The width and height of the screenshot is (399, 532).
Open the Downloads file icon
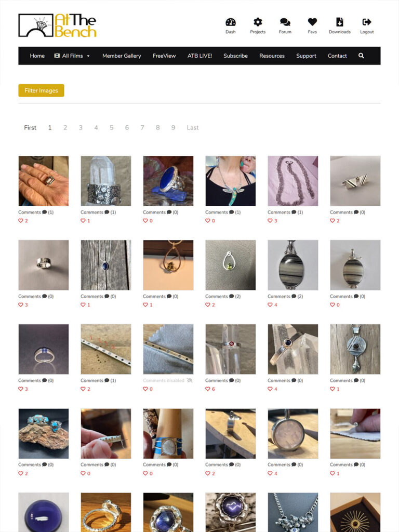[340, 22]
